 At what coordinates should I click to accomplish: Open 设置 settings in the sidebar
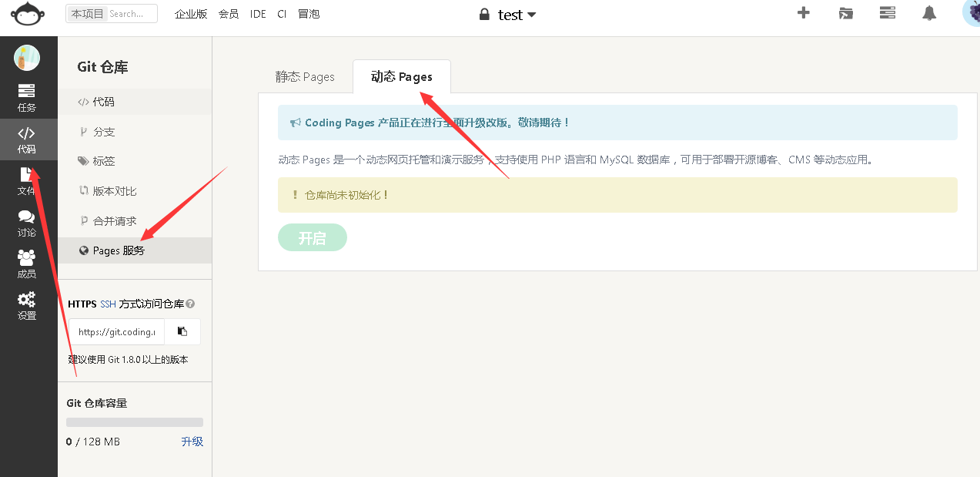click(x=27, y=306)
